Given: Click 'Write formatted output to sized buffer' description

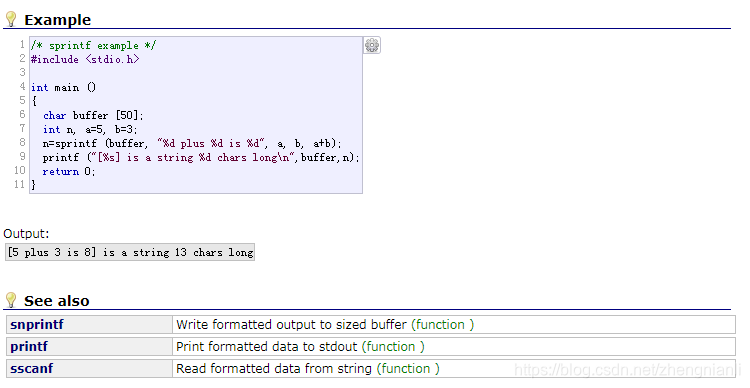Looking at the screenshot, I should (291, 324).
